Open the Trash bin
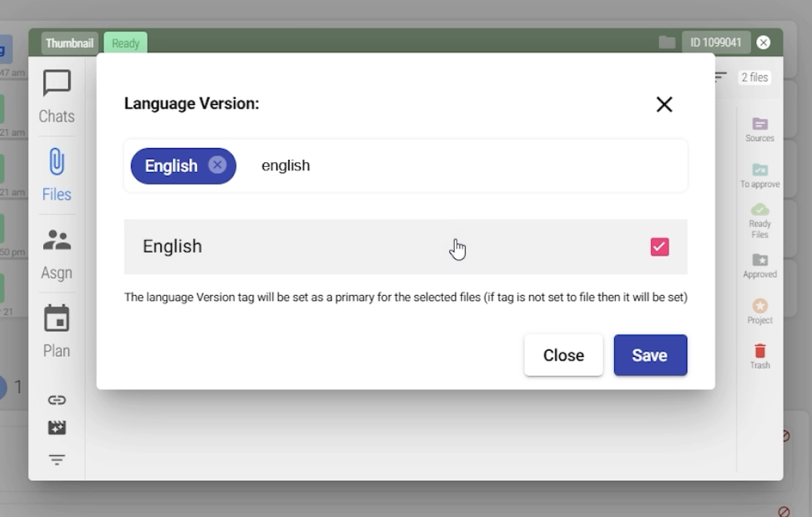The height and width of the screenshot is (517, 812). click(x=760, y=351)
